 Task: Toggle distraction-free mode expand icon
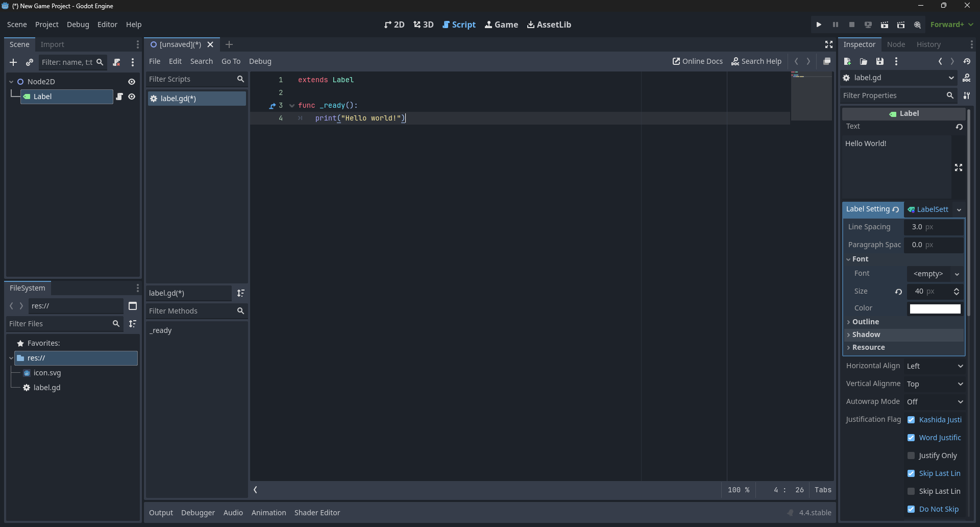point(829,44)
